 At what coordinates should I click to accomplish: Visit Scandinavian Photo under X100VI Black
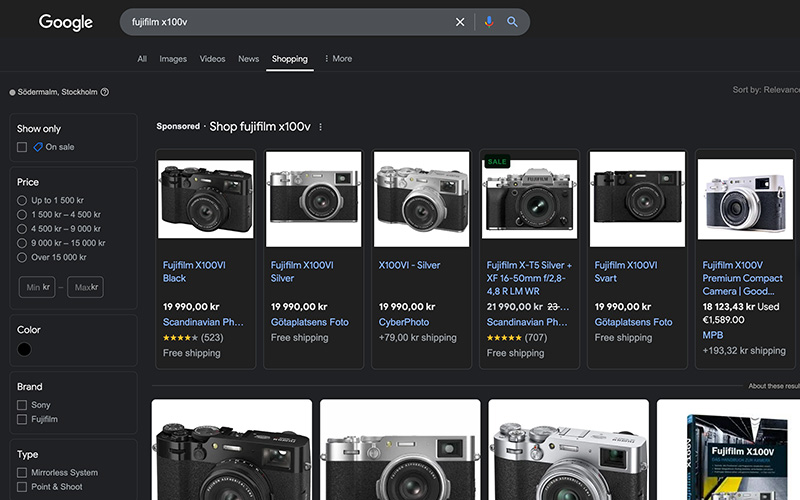203,322
